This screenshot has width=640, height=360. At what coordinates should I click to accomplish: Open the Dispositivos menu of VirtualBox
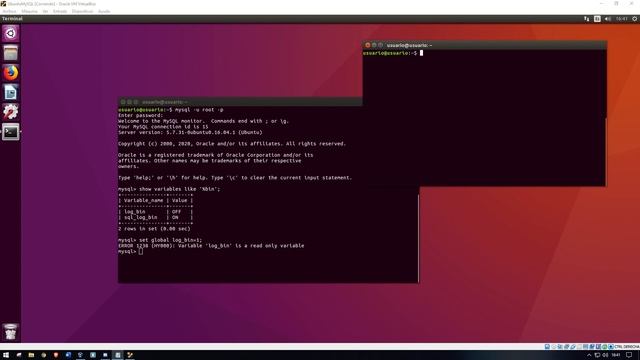coord(82,11)
